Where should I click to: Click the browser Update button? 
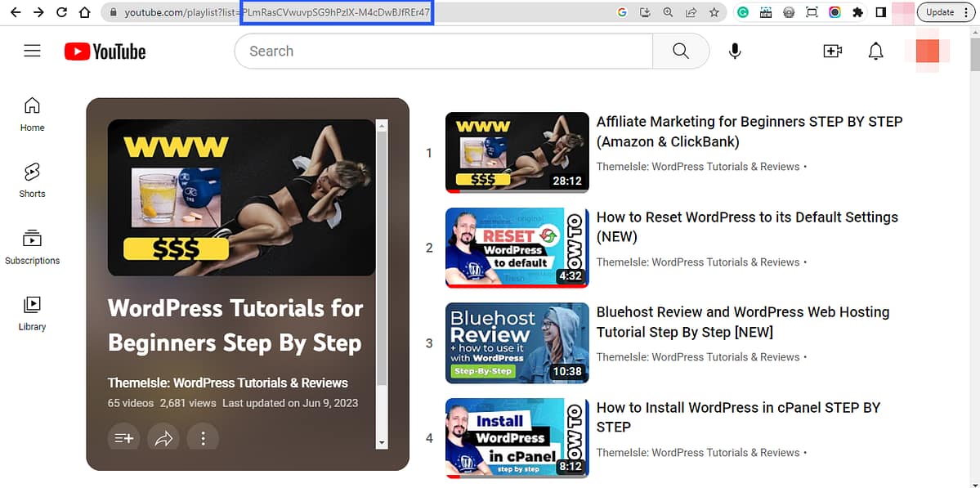[941, 12]
